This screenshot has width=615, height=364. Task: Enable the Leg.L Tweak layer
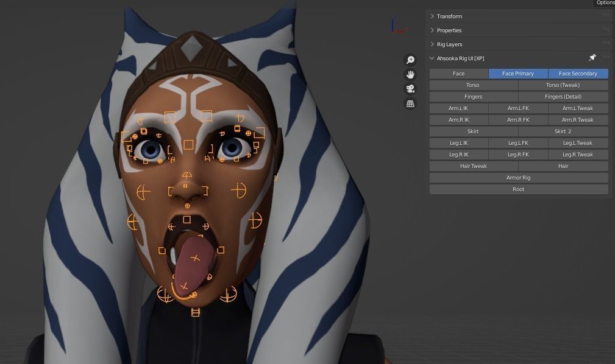tap(578, 142)
